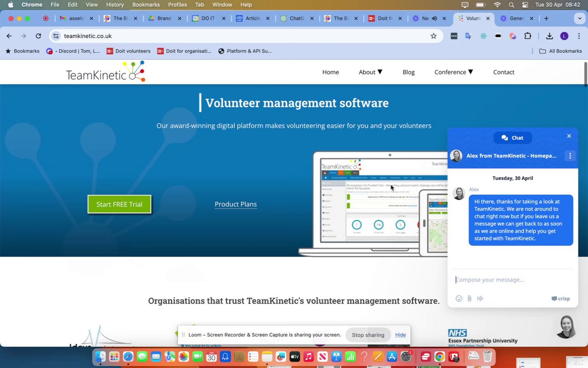588x368 pixels.
Task: Bookmark this page with the star
Action: coord(433,36)
